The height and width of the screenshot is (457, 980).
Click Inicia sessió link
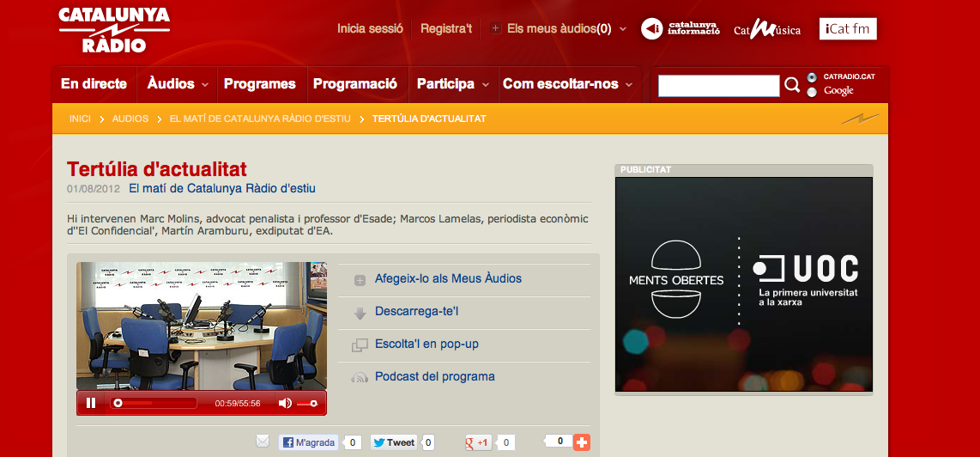point(370,29)
